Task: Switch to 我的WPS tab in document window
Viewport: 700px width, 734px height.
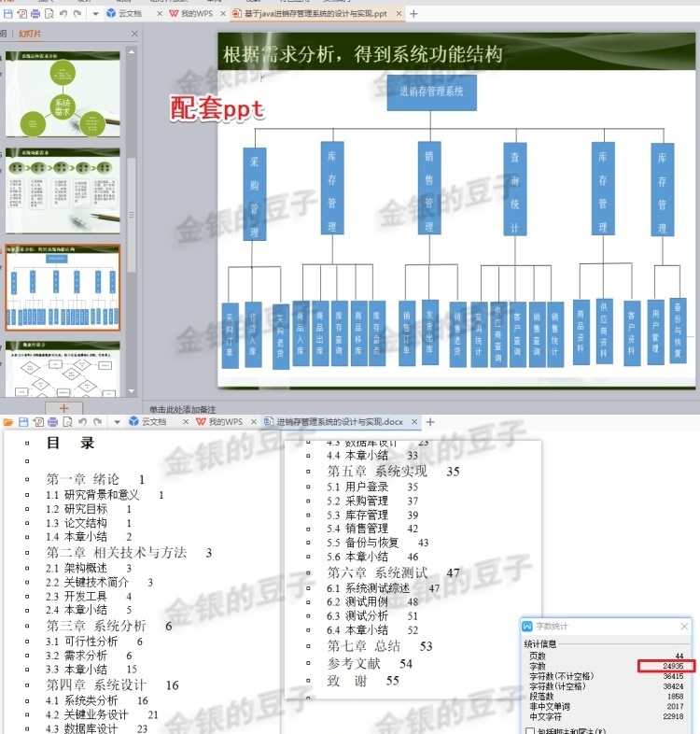Action: (220, 422)
